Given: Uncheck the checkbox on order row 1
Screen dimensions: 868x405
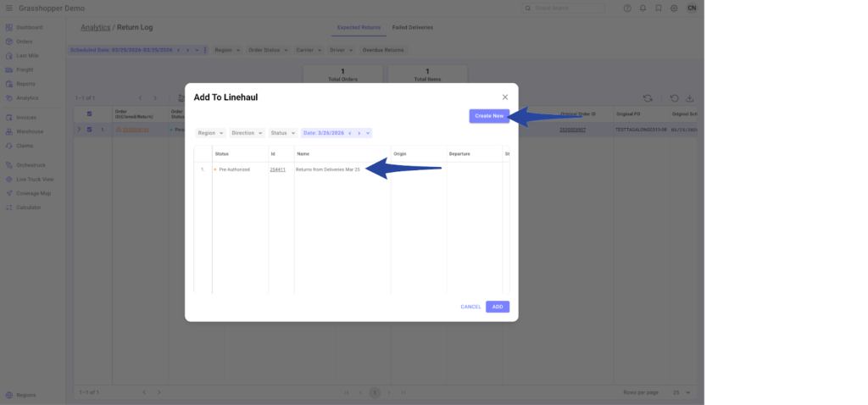Looking at the screenshot, I should (x=90, y=130).
